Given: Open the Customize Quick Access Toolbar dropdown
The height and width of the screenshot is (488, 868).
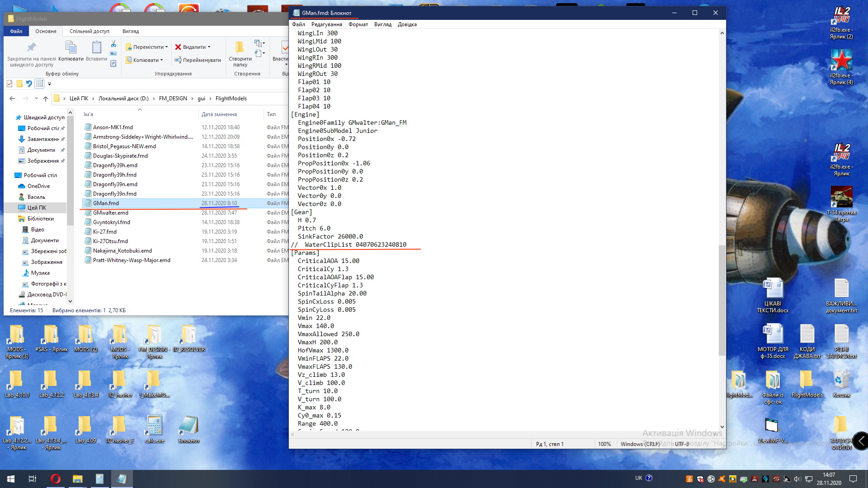Looking at the screenshot, I should [50, 84].
